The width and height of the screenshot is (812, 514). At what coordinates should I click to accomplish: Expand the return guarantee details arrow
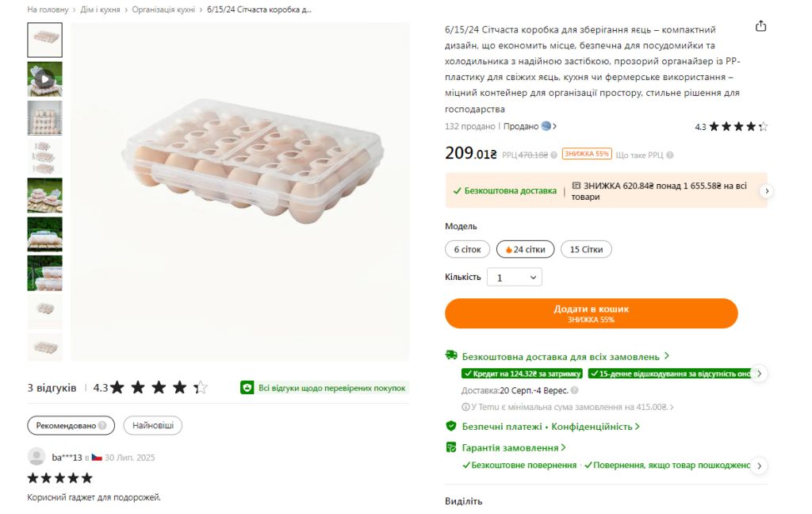point(759,466)
